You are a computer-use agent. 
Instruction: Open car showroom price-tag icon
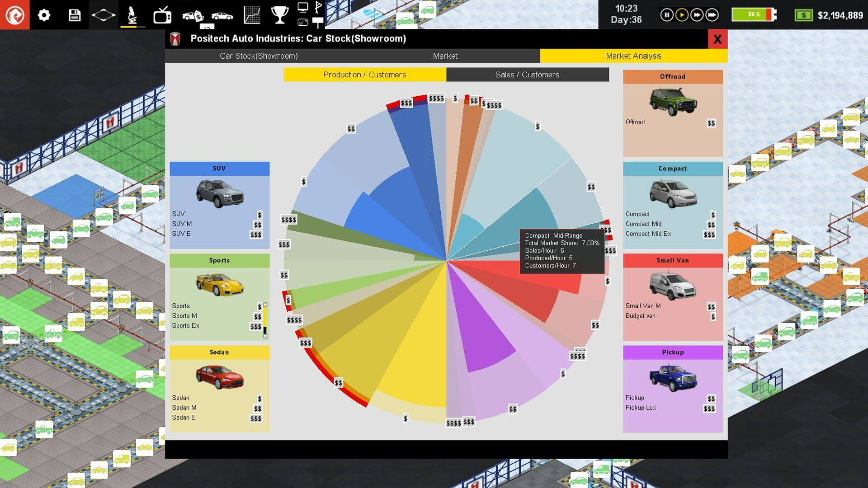click(x=192, y=16)
